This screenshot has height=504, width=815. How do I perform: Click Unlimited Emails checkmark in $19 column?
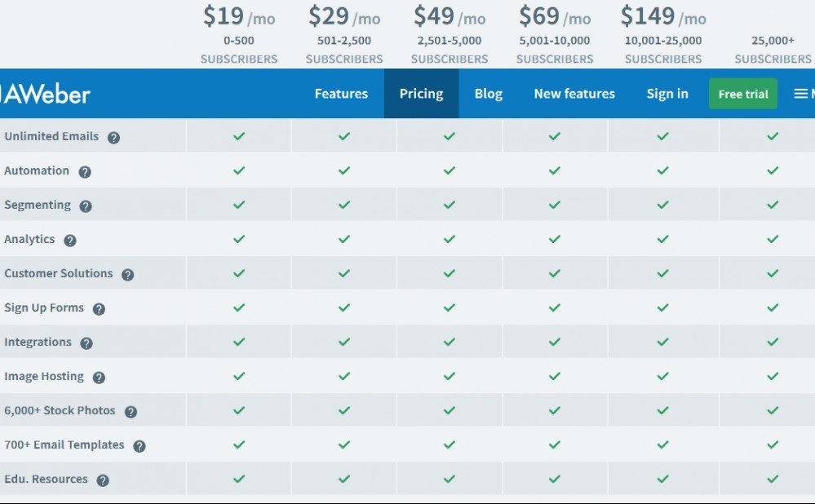click(x=239, y=136)
